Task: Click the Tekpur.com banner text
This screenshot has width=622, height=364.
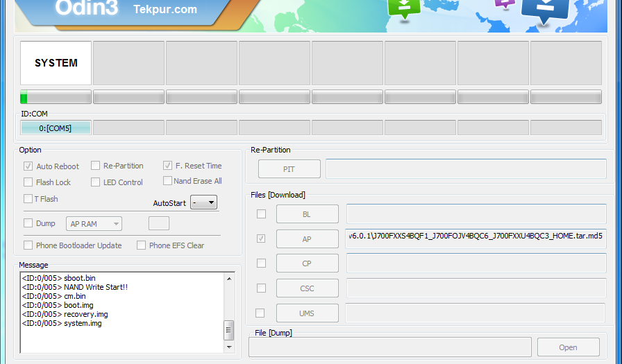Action: tap(165, 9)
